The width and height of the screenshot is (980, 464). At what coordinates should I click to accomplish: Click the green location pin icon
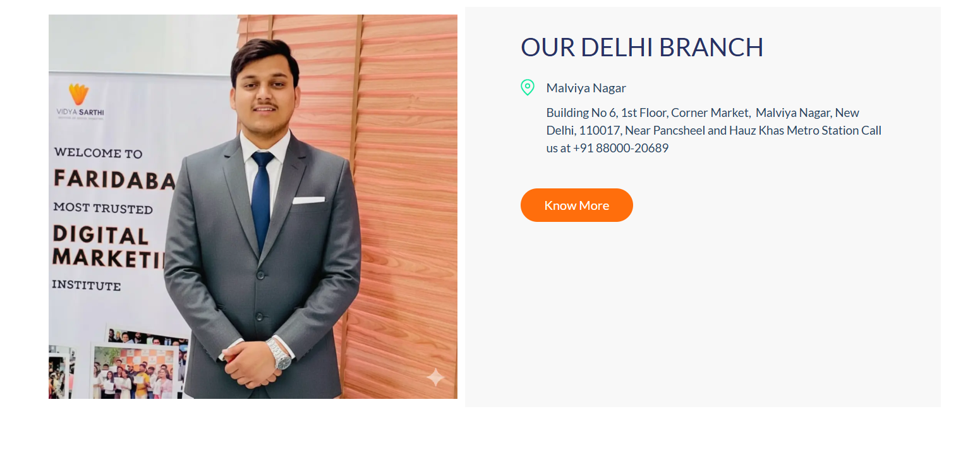pyautogui.click(x=527, y=88)
